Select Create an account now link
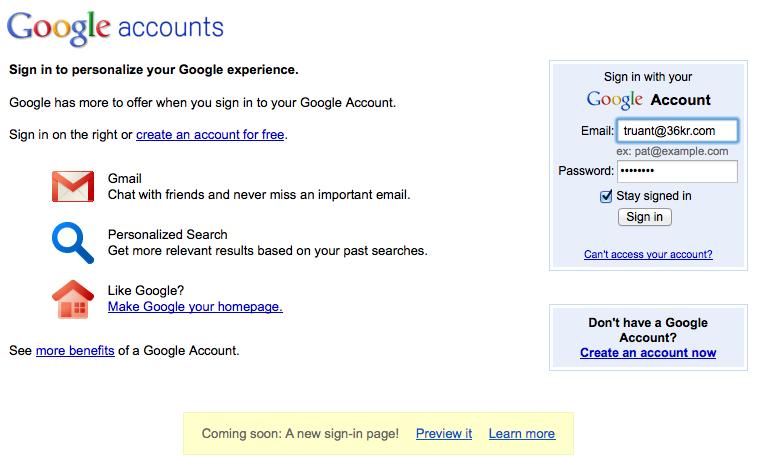The height and width of the screenshot is (457, 758). [648, 353]
